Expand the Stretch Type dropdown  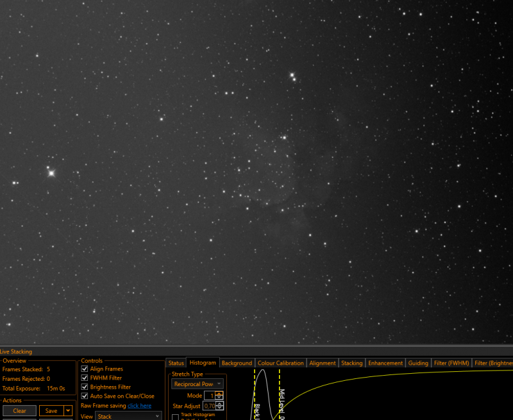click(198, 384)
